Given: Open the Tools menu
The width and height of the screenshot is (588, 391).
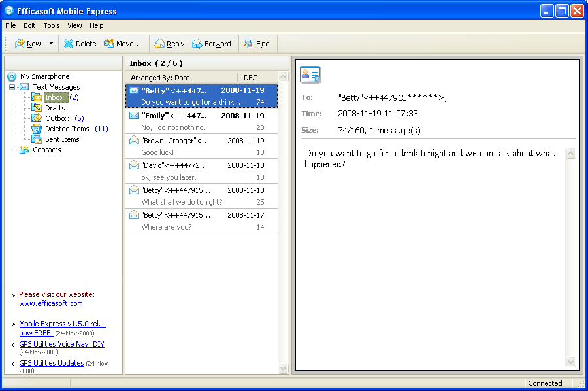Looking at the screenshot, I should tap(52, 25).
